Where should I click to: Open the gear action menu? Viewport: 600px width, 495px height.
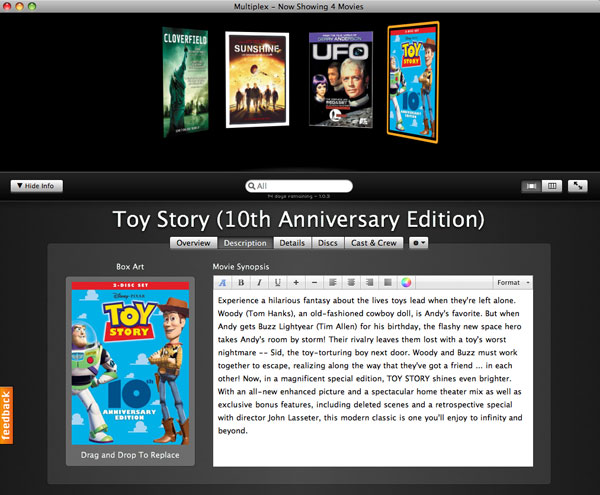(x=418, y=243)
